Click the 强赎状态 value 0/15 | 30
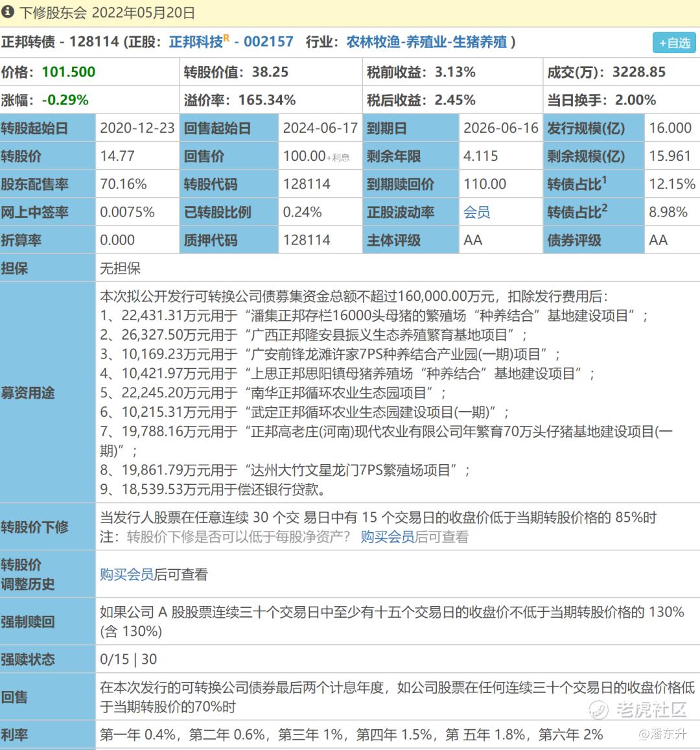Image resolution: width=700 pixels, height=750 pixels. pos(128,659)
